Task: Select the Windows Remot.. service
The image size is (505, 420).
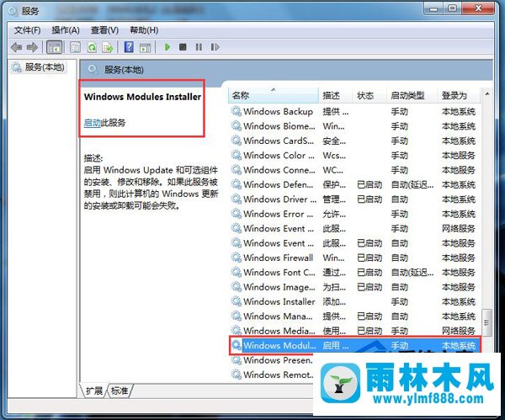Action: coord(272,375)
